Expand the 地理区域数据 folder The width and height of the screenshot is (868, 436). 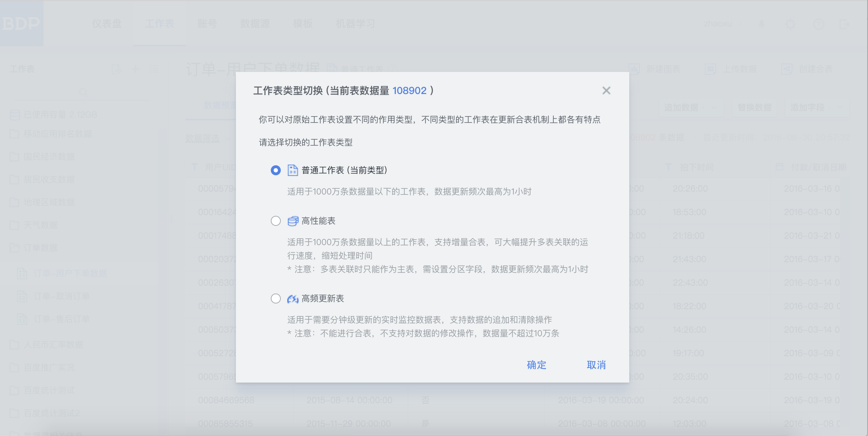point(42,202)
